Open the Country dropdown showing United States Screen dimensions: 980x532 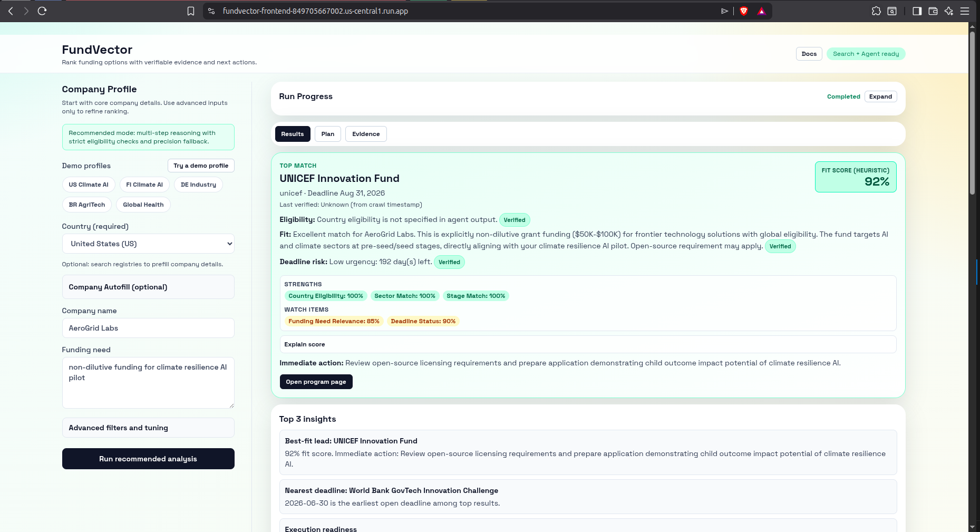point(148,244)
